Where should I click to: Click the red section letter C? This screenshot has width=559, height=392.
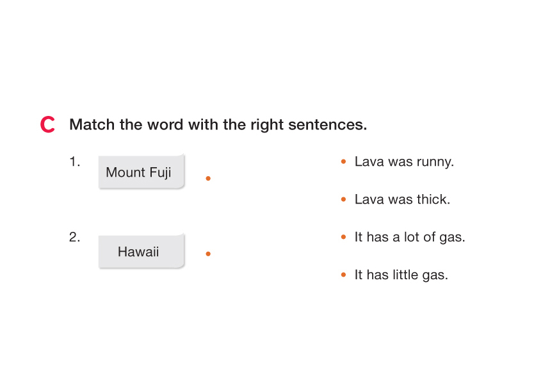[47, 125]
